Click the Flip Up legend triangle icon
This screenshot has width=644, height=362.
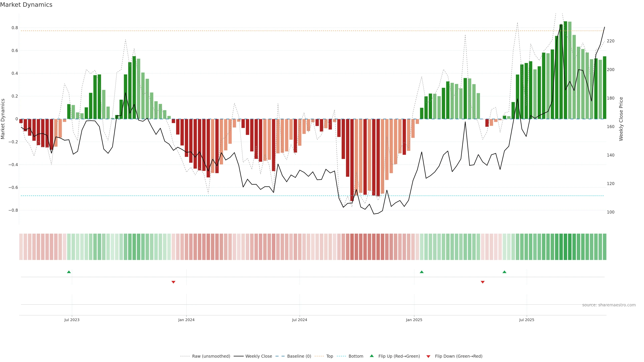(371, 356)
